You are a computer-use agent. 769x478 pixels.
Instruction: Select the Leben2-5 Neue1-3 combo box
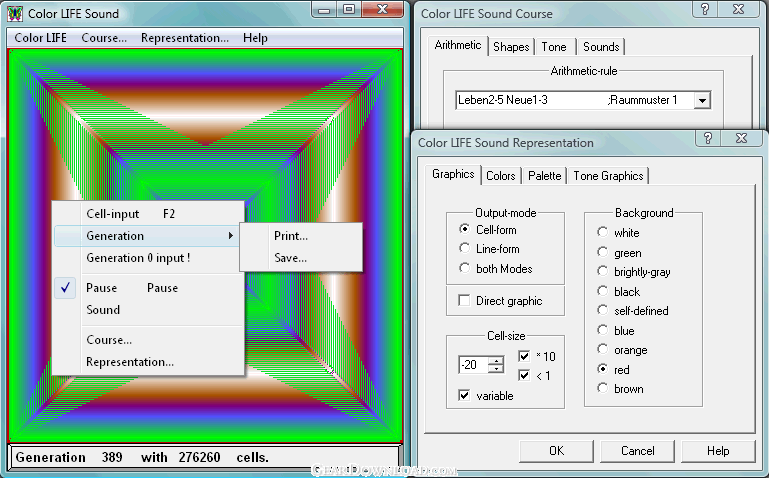pyautogui.click(x=583, y=101)
